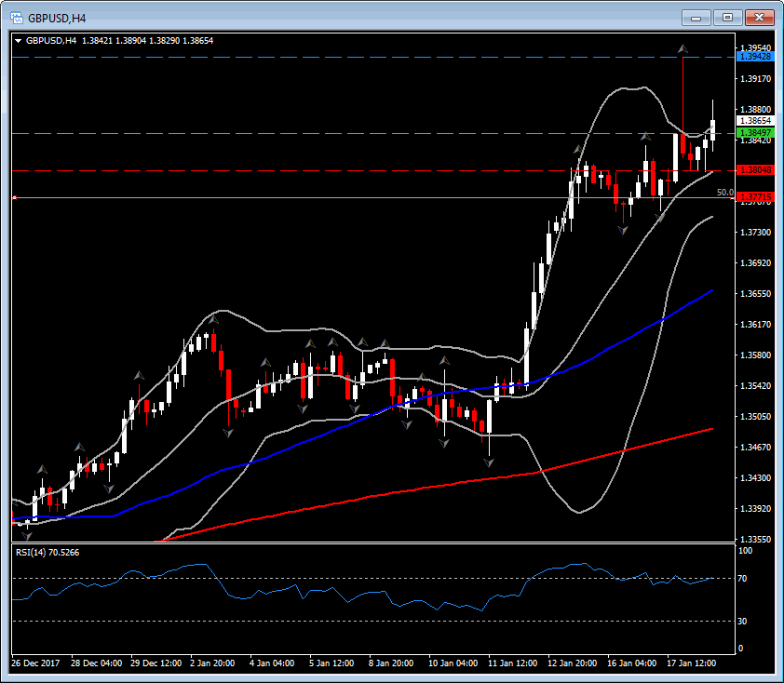The image size is (784, 683).
Task: Minimize the GBPUSD,H4 chart window
Action: [696, 18]
